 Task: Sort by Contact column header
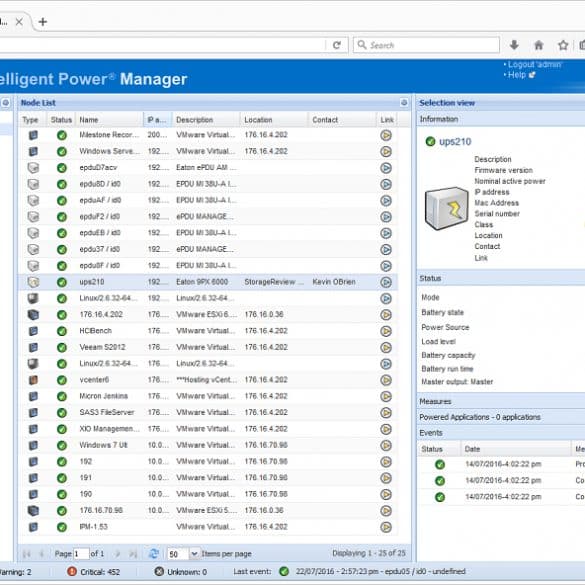(342, 120)
